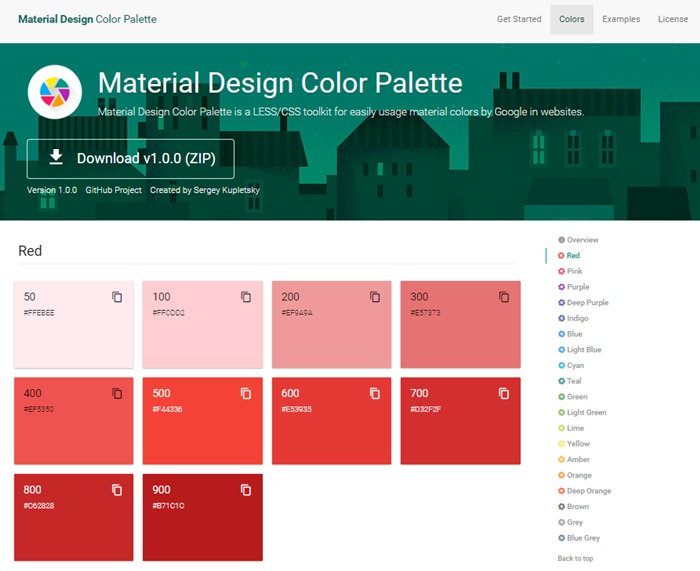The image size is (700, 571).
Task: Select the Colors nav tab
Action: click(571, 19)
